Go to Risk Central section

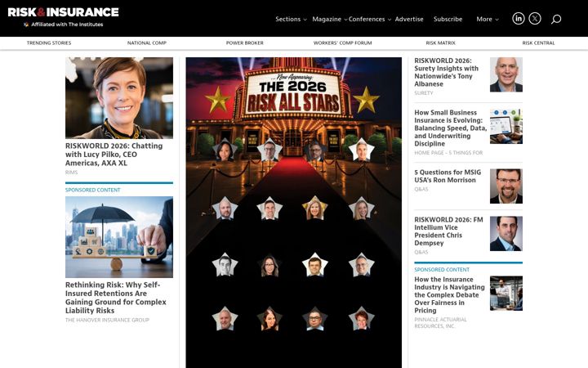[538, 43]
